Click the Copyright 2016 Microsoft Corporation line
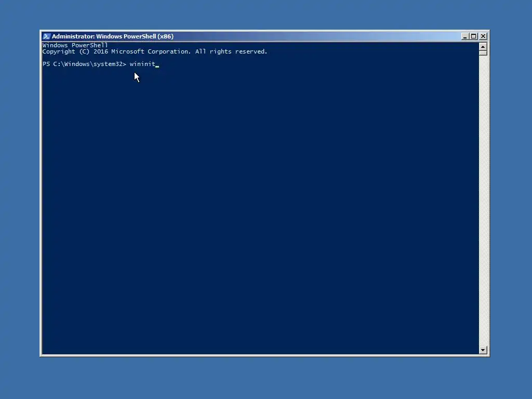This screenshot has height=399, width=532. (155, 51)
